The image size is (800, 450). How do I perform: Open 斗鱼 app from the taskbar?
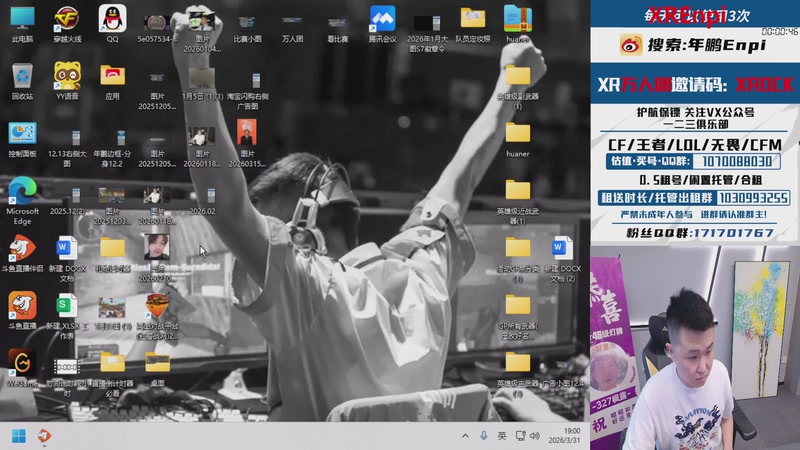44,436
